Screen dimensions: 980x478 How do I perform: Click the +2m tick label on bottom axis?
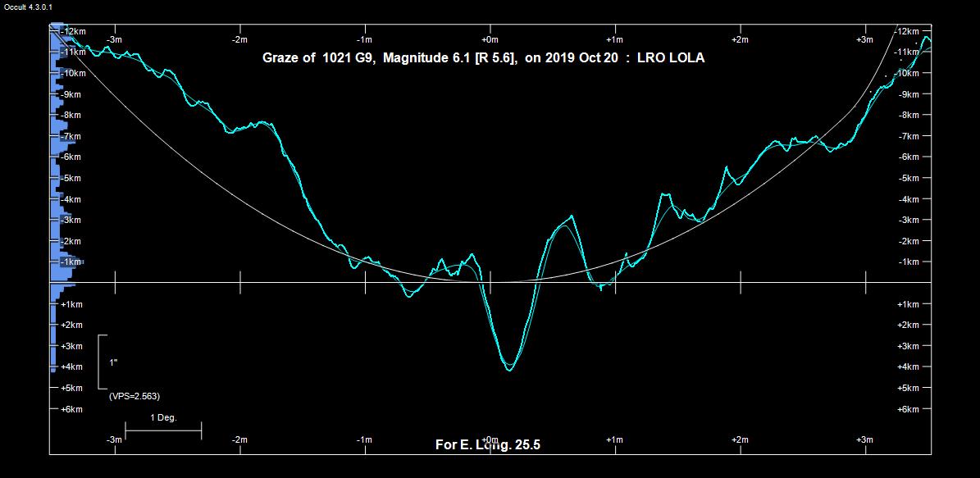click(740, 440)
